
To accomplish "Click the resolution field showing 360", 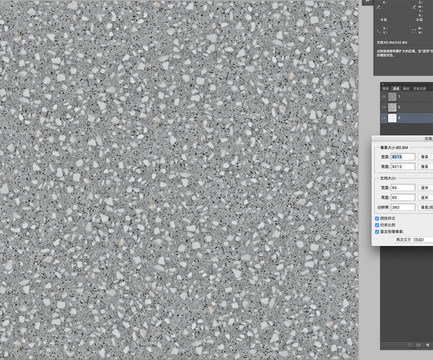I will (403, 207).
